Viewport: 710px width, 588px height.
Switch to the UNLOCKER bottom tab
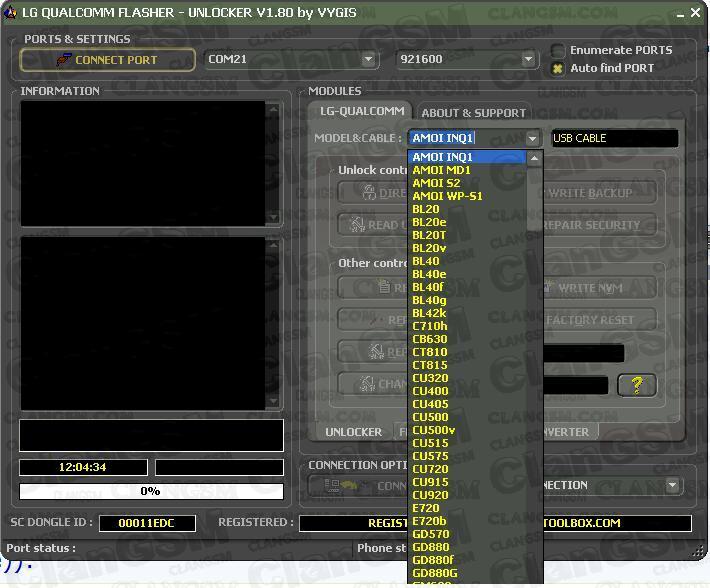pyautogui.click(x=353, y=432)
